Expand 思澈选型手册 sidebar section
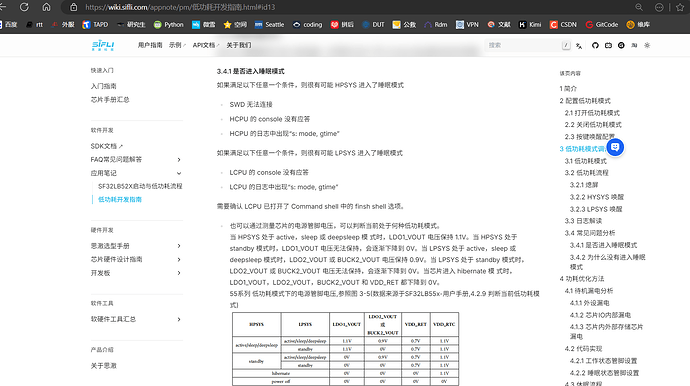Image resolution: width=690 pixels, height=386 pixels. click(x=179, y=246)
